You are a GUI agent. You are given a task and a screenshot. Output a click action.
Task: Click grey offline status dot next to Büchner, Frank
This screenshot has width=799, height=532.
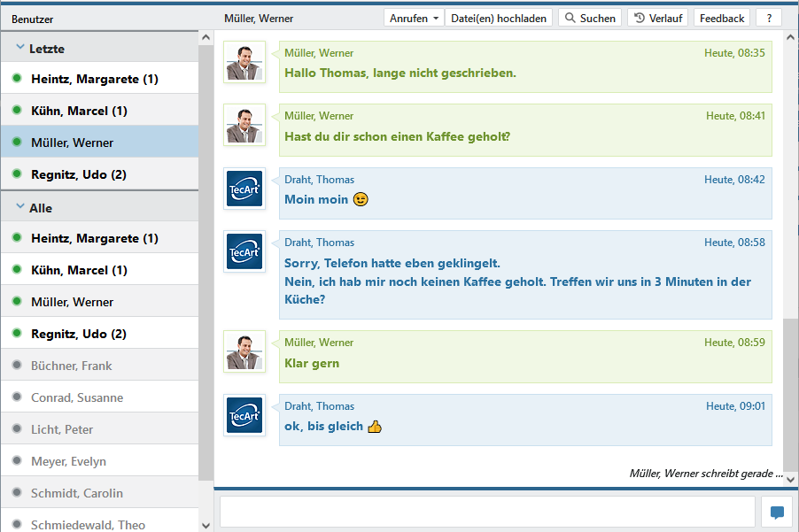point(17,366)
